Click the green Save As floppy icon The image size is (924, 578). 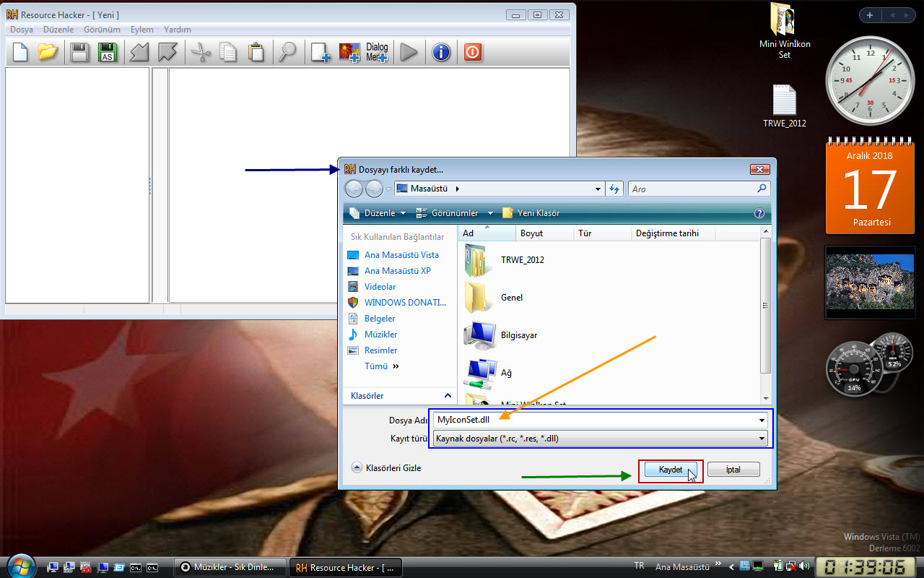(x=108, y=52)
